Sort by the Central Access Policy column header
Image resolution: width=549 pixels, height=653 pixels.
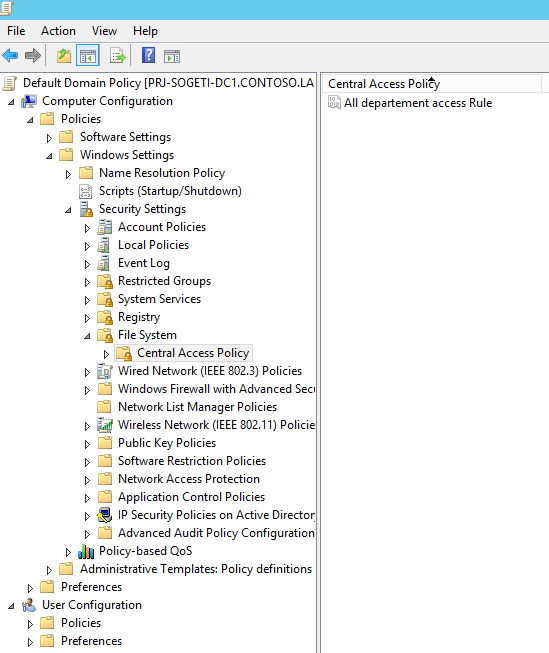[x=432, y=84]
